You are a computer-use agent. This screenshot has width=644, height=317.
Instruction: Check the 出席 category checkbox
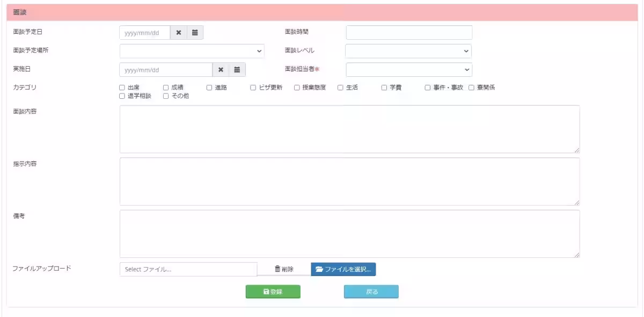coord(122,88)
